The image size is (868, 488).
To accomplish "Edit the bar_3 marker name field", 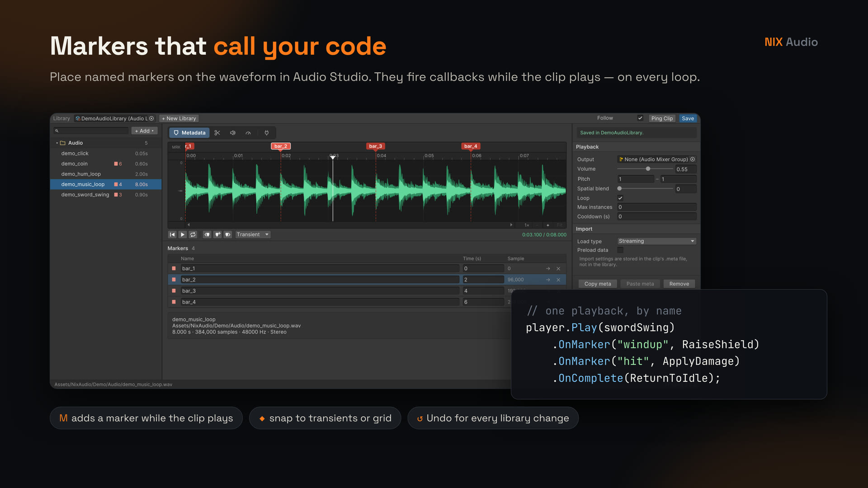I will click(320, 291).
